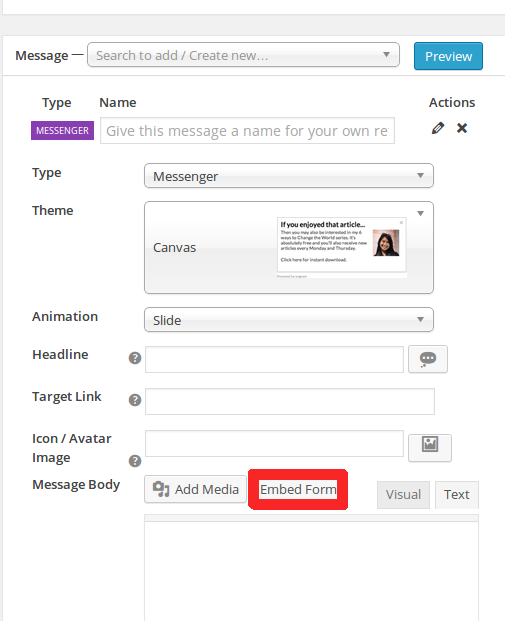
Task: Click the Add Media button
Action: [195, 489]
